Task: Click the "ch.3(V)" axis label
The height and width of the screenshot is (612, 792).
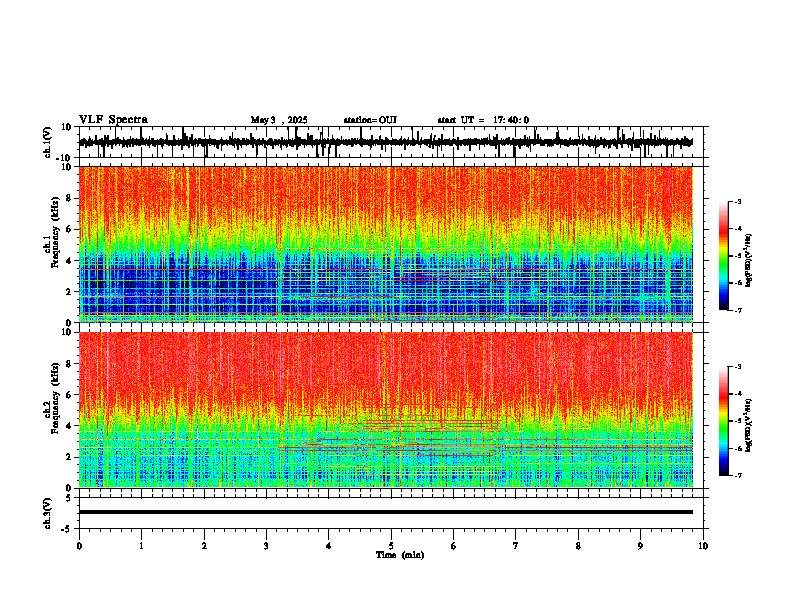Action: click(x=47, y=513)
